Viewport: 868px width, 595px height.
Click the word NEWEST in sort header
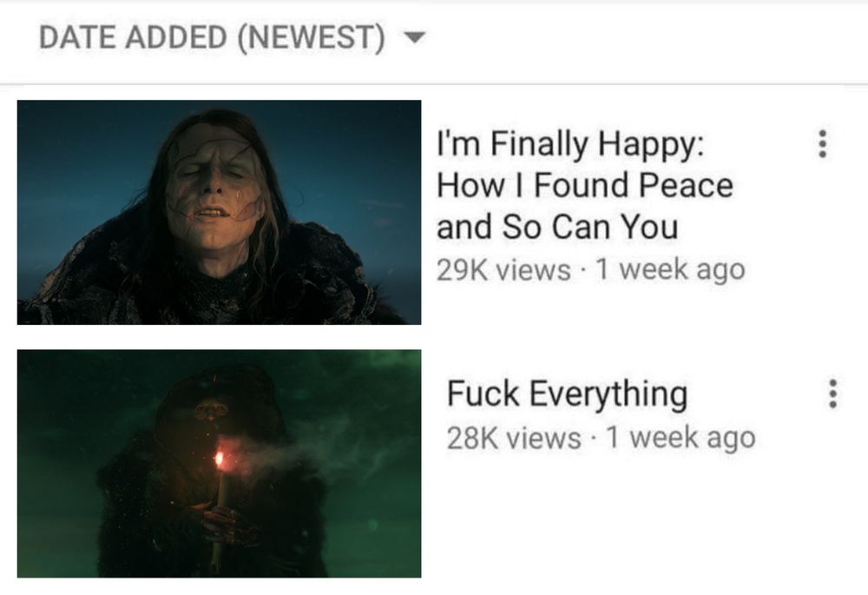click(x=312, y=37)
